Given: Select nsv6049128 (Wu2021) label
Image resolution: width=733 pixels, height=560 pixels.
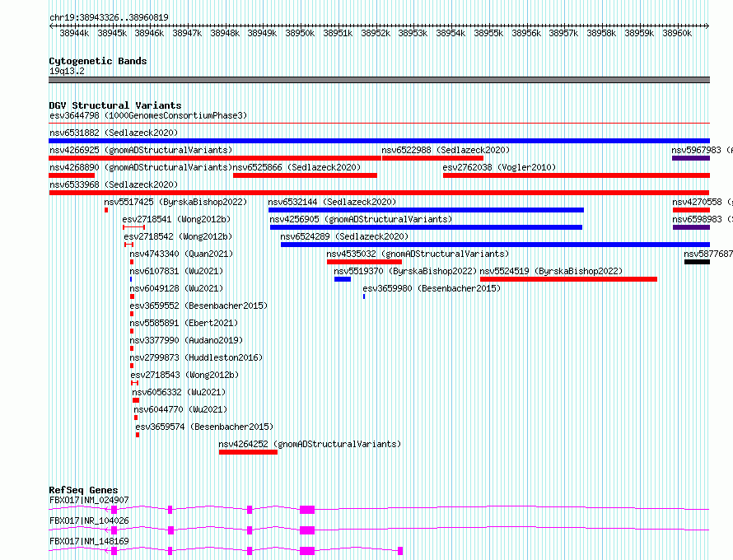Looking at the screenshot, I should coord(176,288).
